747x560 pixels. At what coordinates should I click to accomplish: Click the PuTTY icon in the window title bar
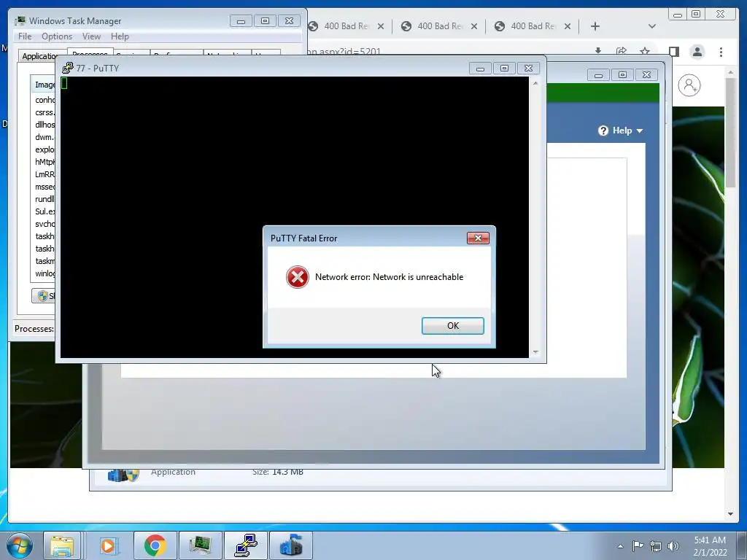[x=68, y=68]
